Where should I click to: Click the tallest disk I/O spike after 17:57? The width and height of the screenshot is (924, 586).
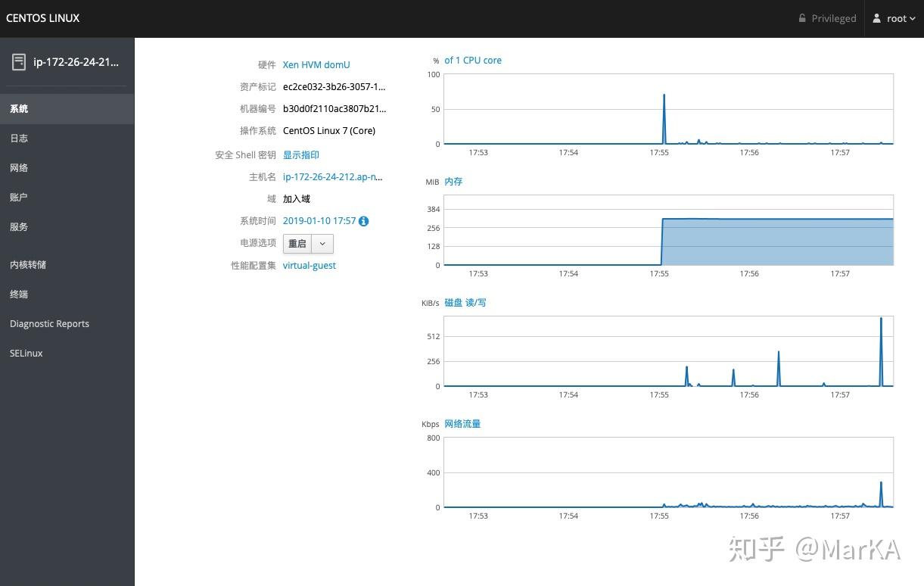point(881,352)
